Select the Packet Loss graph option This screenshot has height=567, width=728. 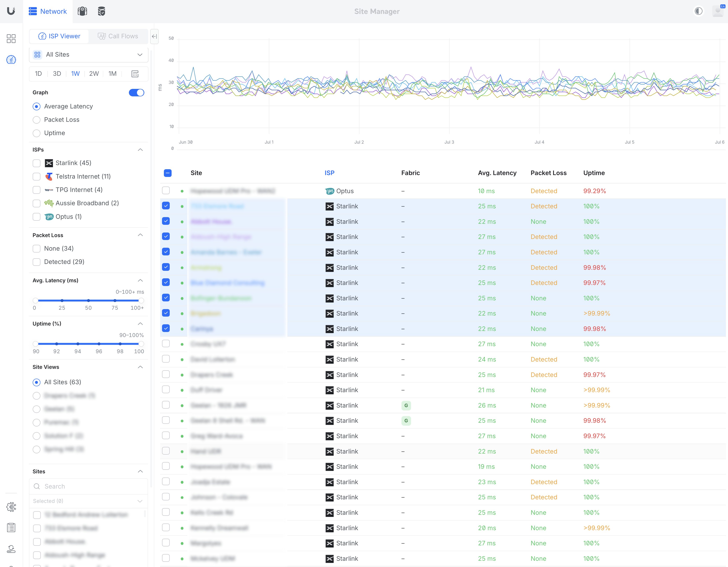[x=37, y=120]
